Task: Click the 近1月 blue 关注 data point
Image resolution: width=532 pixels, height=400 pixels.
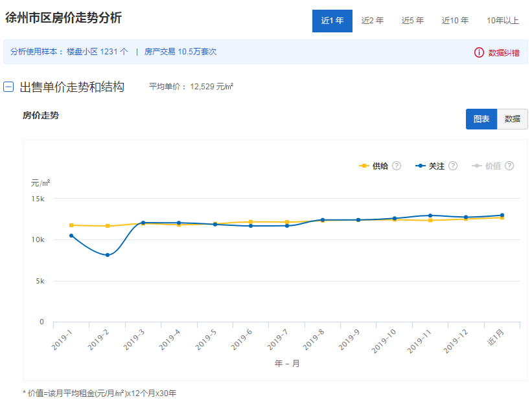Action: click(x=502, y=216)
